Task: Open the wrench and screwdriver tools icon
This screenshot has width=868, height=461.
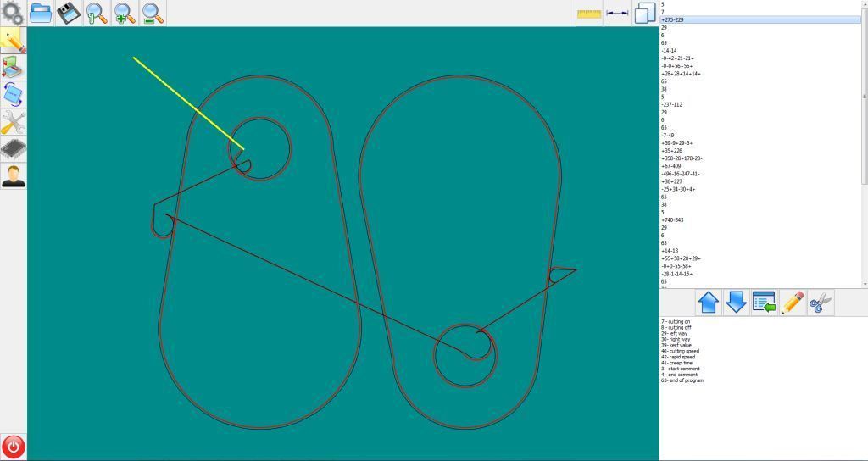Action: pos(14,122)
